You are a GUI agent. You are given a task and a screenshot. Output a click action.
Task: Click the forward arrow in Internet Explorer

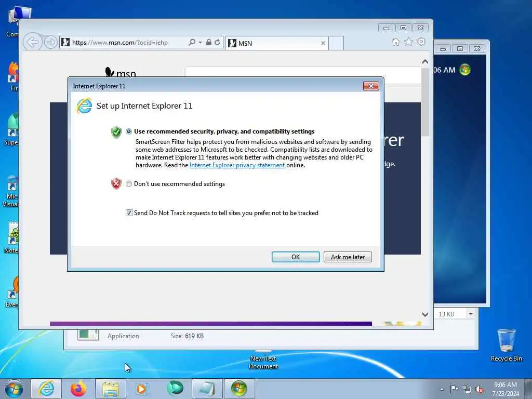pos(50,43)
